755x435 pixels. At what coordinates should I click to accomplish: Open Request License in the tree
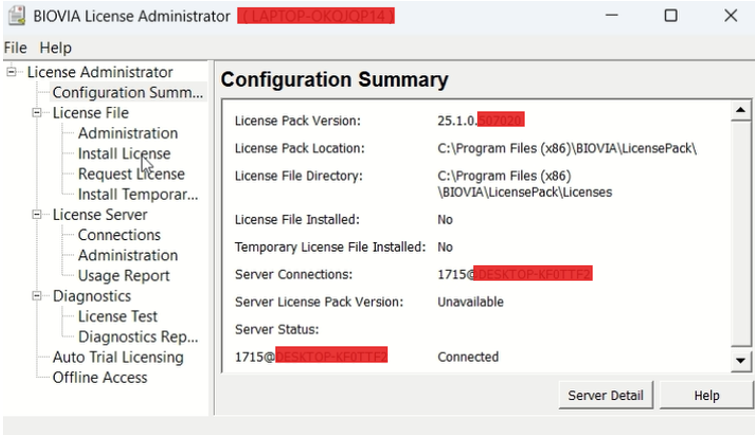pyautogui.click(x=131, y=174)
